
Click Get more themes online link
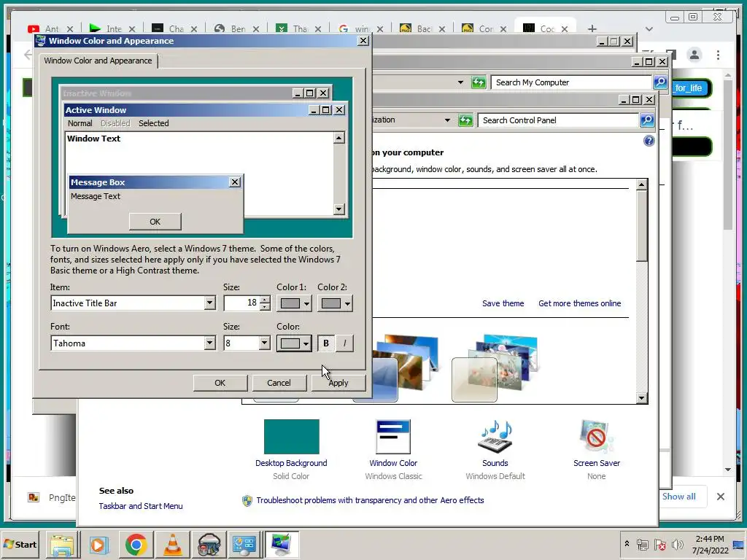pos(580,303)
